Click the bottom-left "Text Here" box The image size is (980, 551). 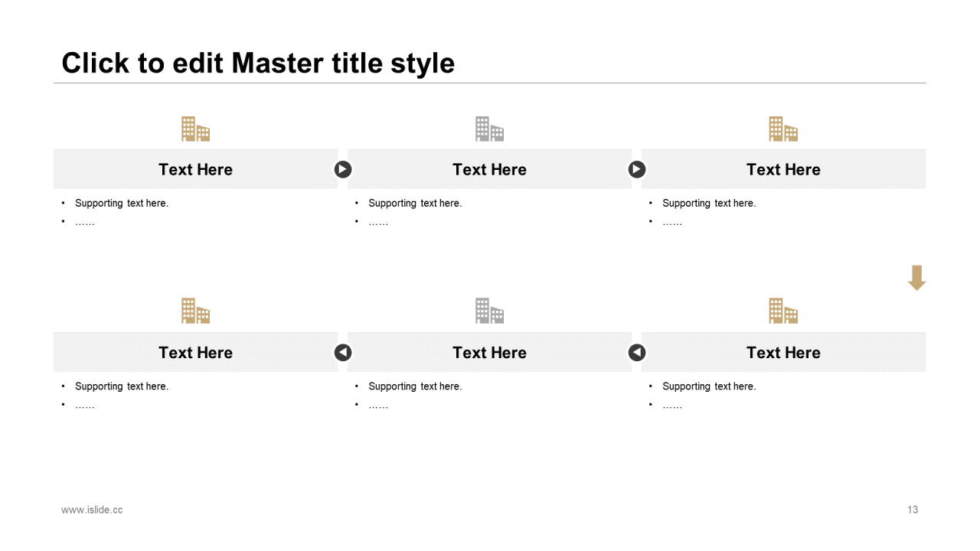click(x=195, y=352)
